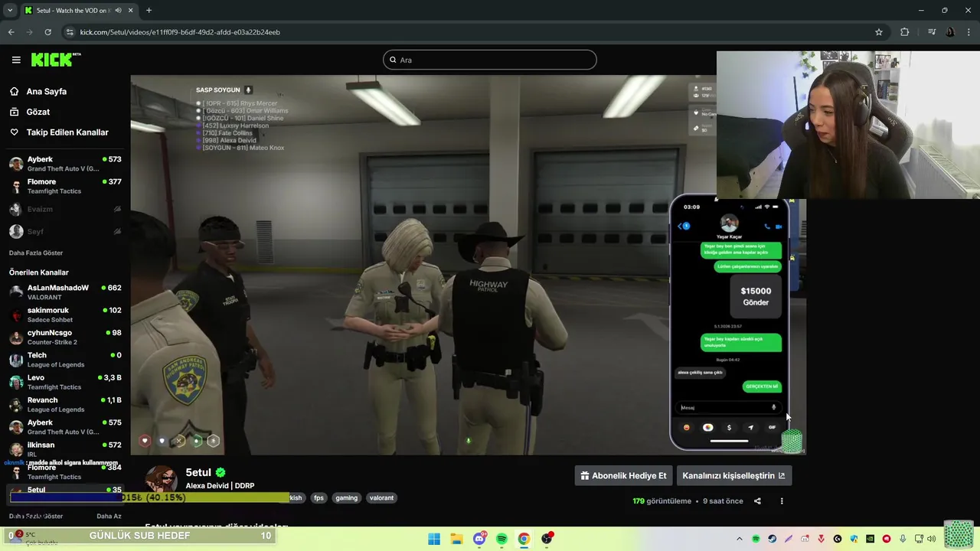
Task: Open Windows Start menu
Action: (x=434, y=539)
